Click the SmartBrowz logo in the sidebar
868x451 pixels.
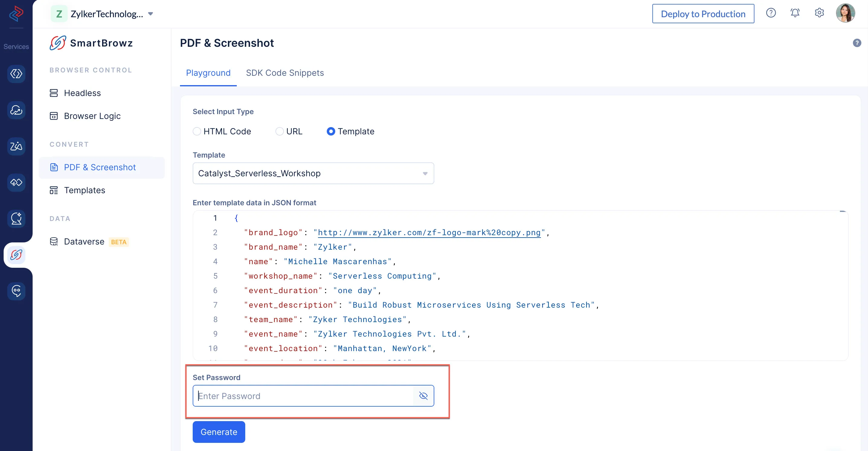coord(58,43)
